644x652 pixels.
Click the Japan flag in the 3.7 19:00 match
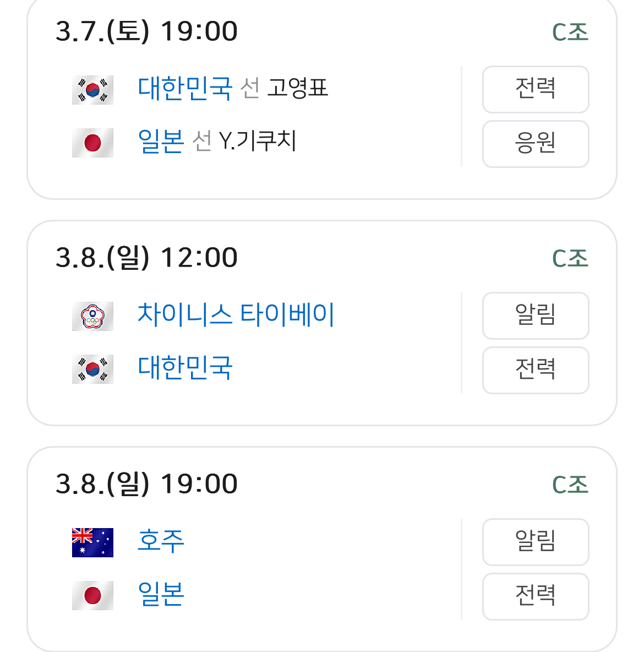click(92, 143)
